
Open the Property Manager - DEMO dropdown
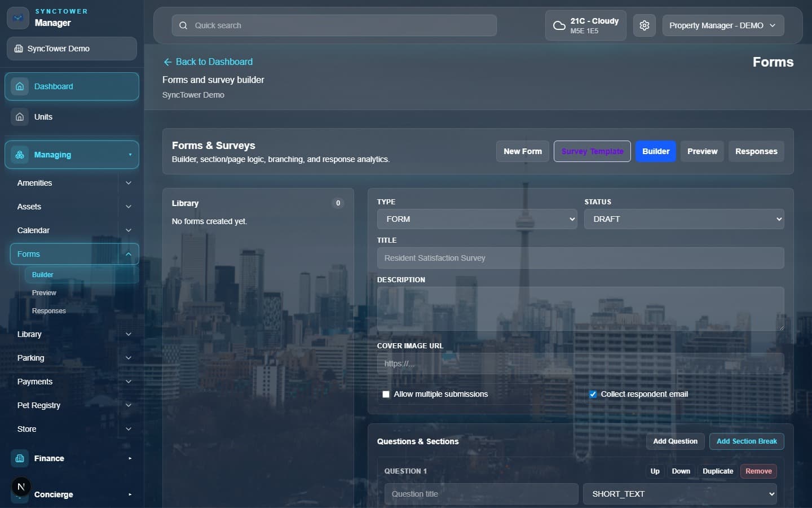coord(723,25)
